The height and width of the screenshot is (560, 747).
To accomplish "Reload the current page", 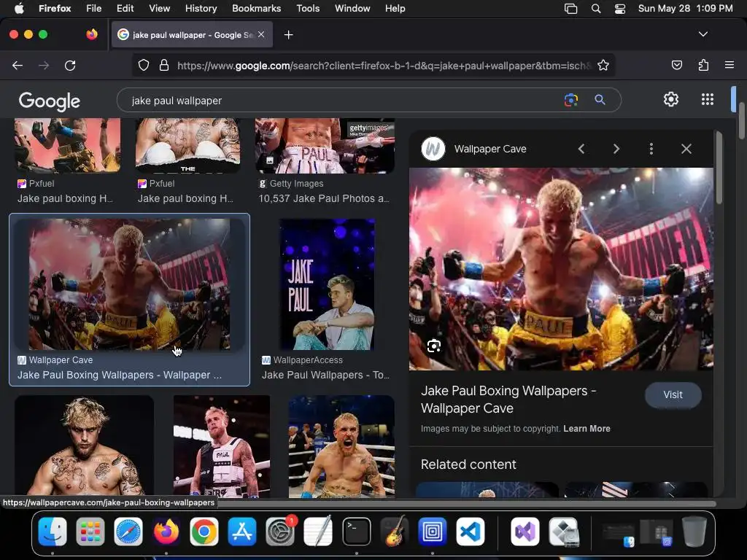I will (x=70, y=65).
